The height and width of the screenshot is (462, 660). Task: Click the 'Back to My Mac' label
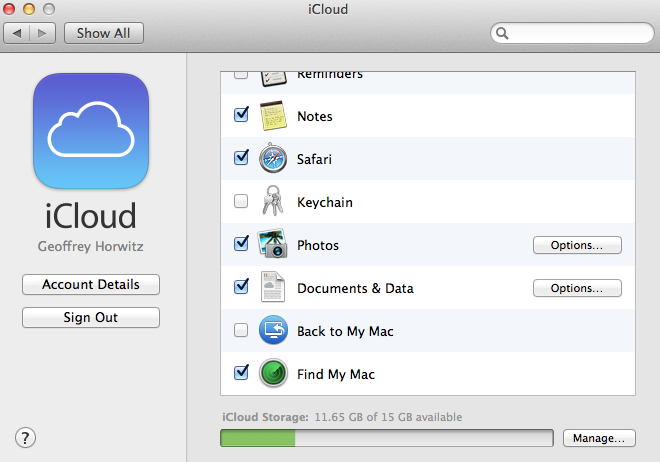pos(345,332)
